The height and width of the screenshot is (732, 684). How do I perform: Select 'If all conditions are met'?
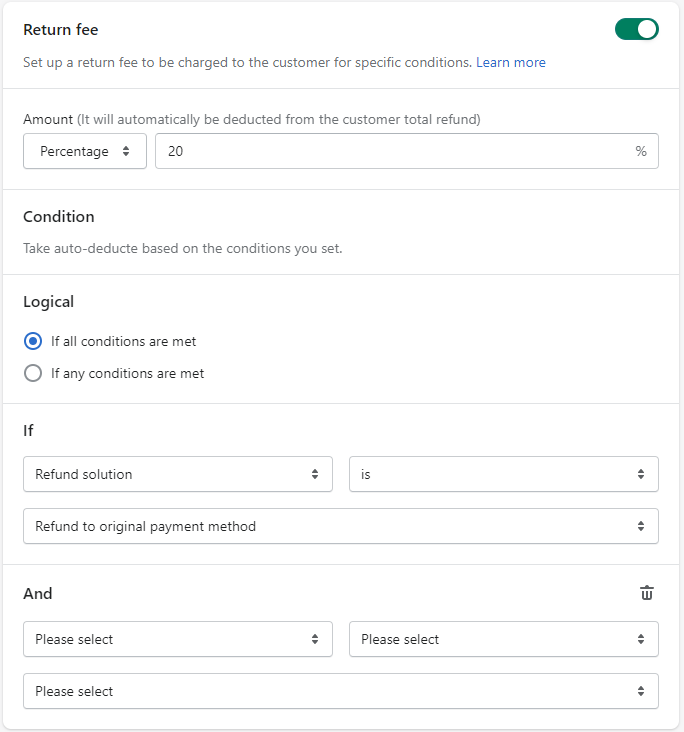coord(33,341)
